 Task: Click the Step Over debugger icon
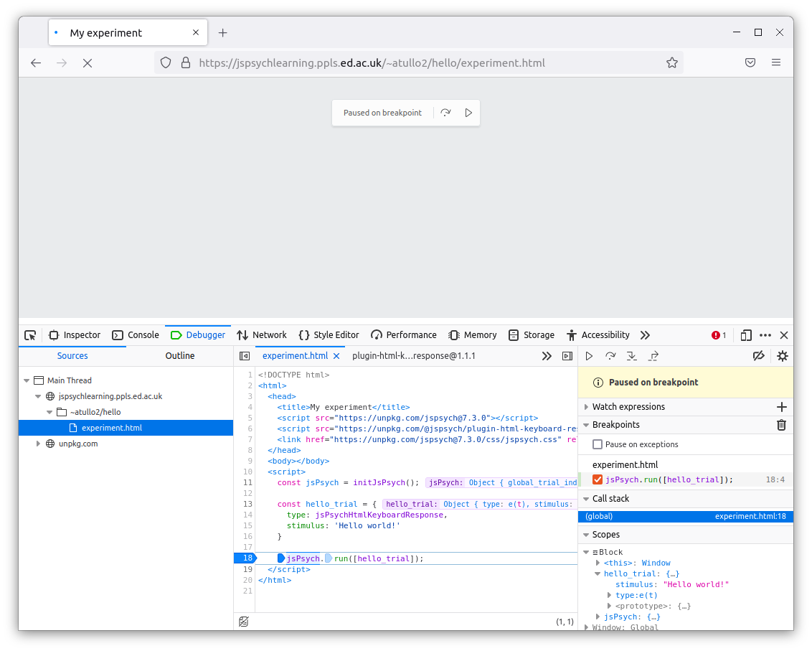(610, 356)
